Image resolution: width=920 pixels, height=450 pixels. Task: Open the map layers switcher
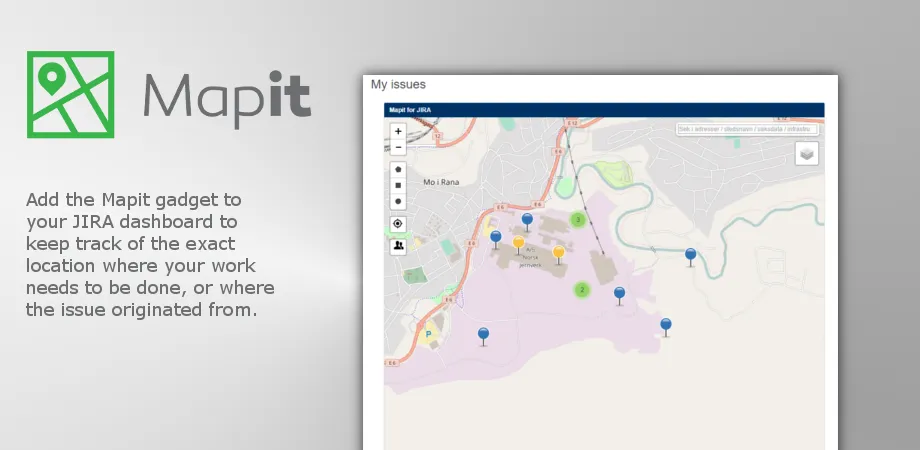point(807,154)
